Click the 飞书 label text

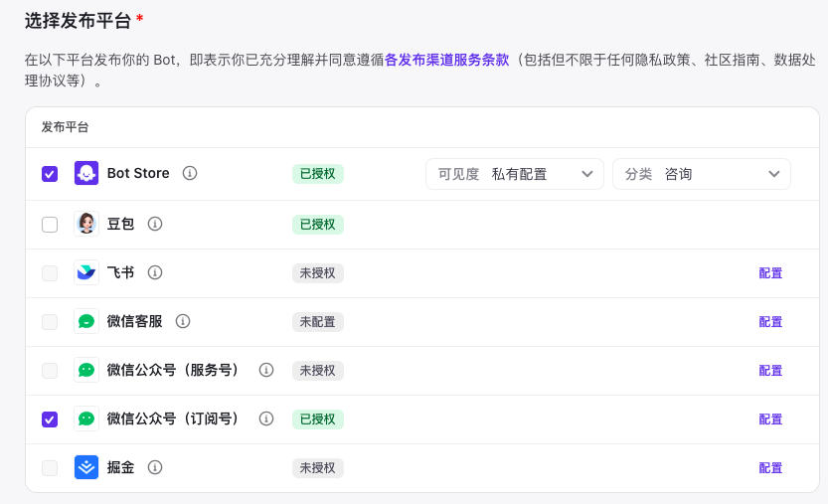pyautogui.click(x=120, y=272)
